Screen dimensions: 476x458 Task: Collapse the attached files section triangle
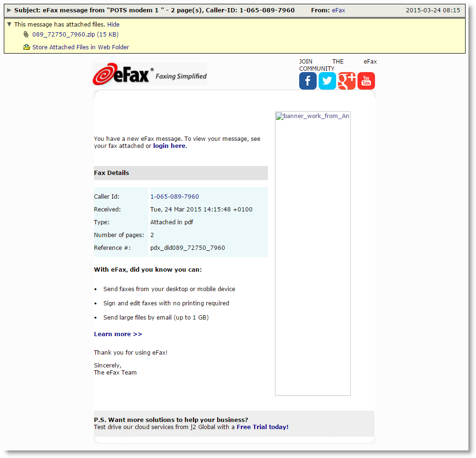click(9, 24)
